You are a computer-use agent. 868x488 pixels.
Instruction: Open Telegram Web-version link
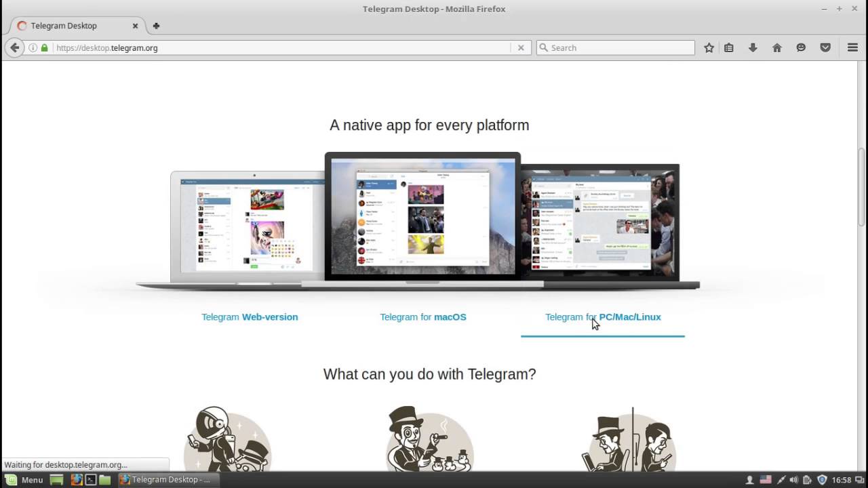coord(250,317)
